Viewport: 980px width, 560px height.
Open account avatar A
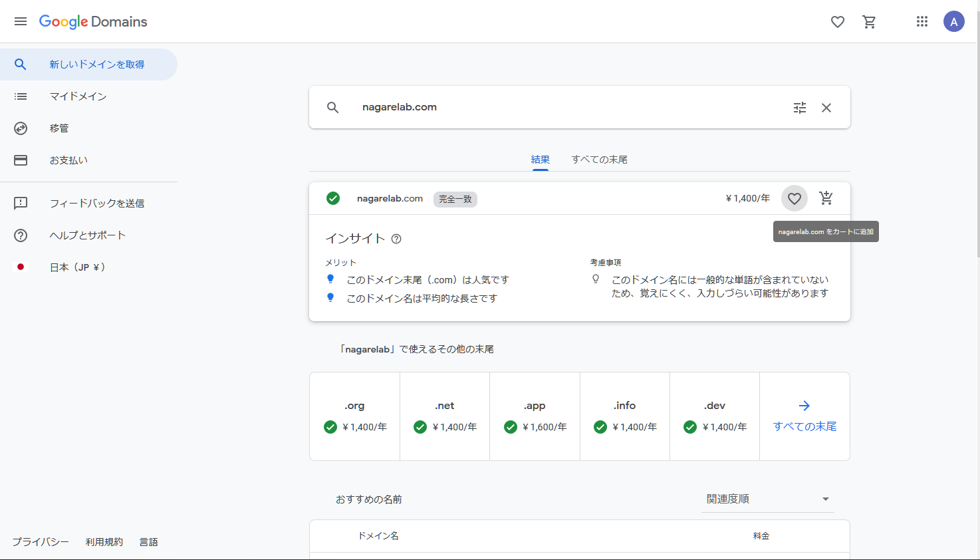click(954, 21)
